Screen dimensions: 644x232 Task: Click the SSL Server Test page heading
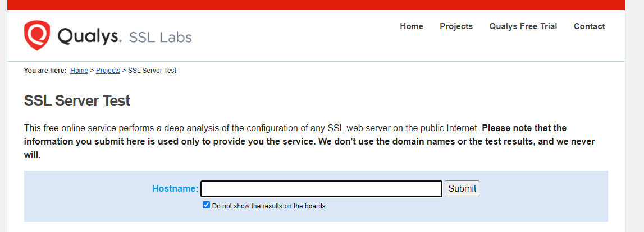pyautogui.click(x=77, y=101)
